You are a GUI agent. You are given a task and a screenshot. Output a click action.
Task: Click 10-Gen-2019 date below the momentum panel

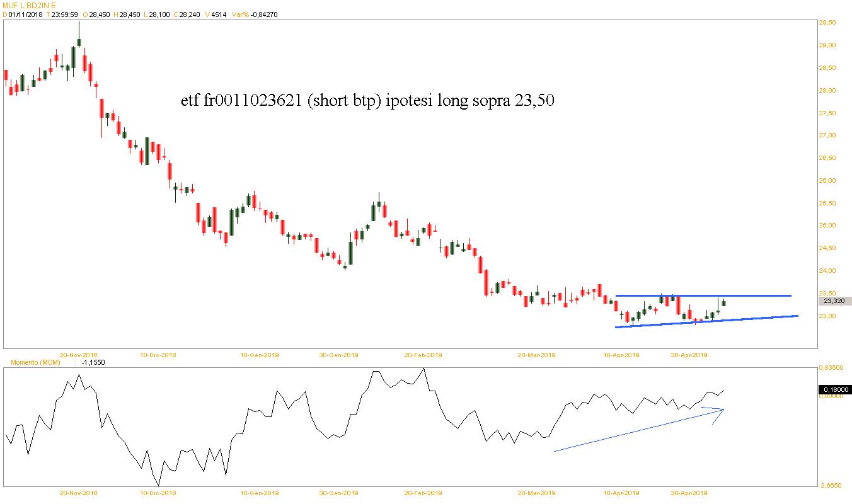point(260,493)
